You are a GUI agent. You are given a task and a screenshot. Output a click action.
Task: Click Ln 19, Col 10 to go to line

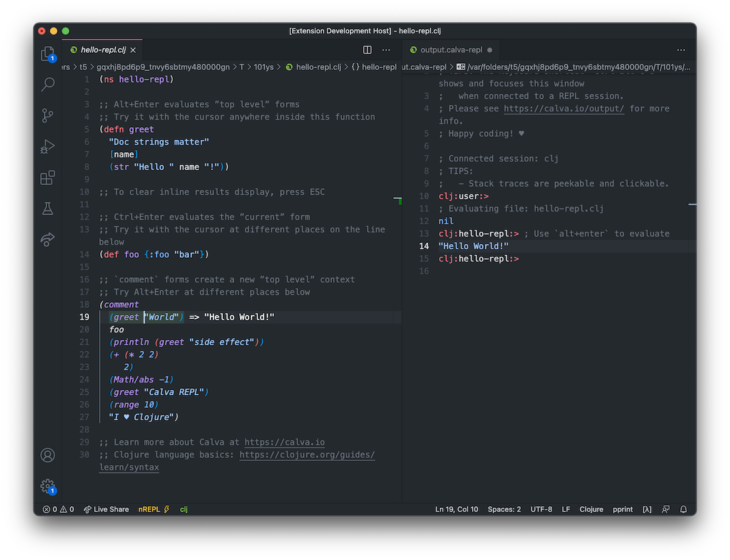(x=456, y=509)
